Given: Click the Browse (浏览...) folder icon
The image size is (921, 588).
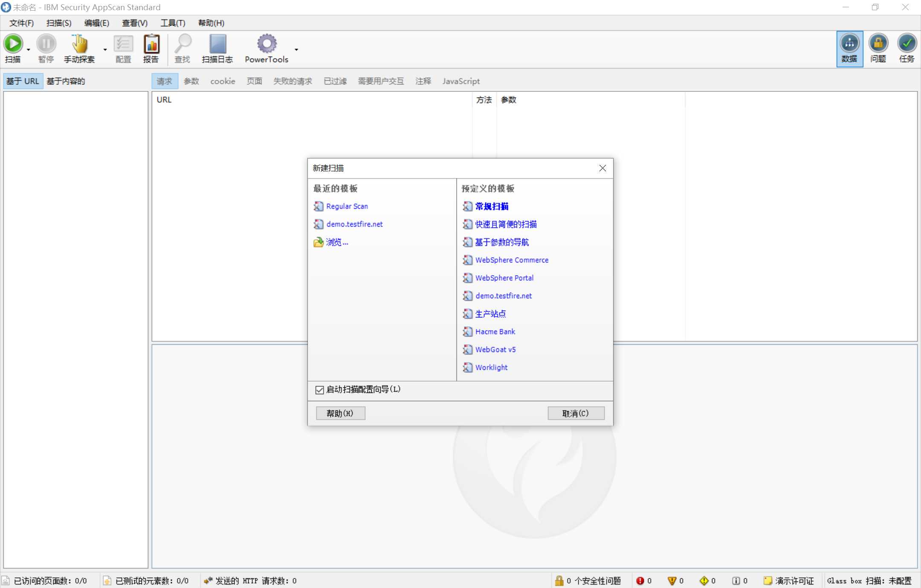Looking at the screenshot, I should pos(319,242).
